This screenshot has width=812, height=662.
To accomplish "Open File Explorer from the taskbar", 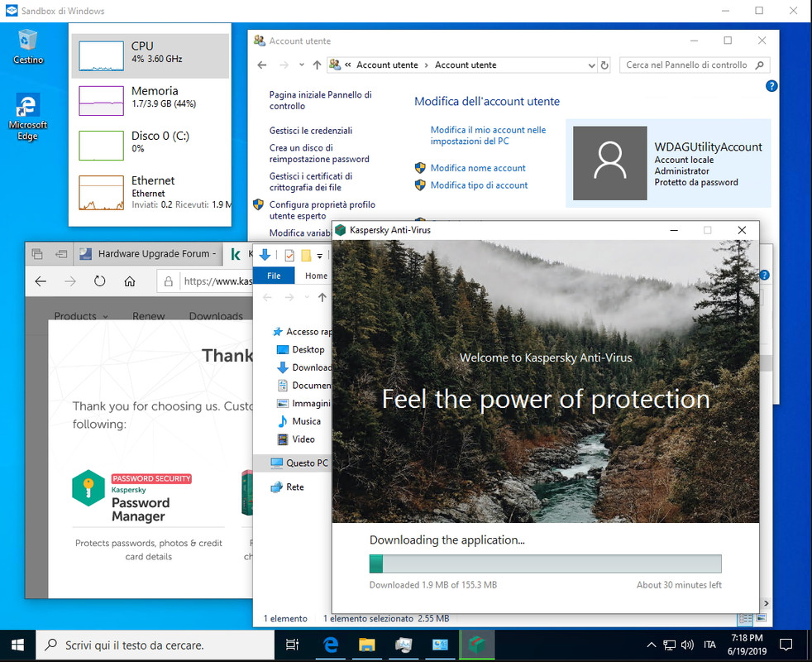I will click(366, 645).
